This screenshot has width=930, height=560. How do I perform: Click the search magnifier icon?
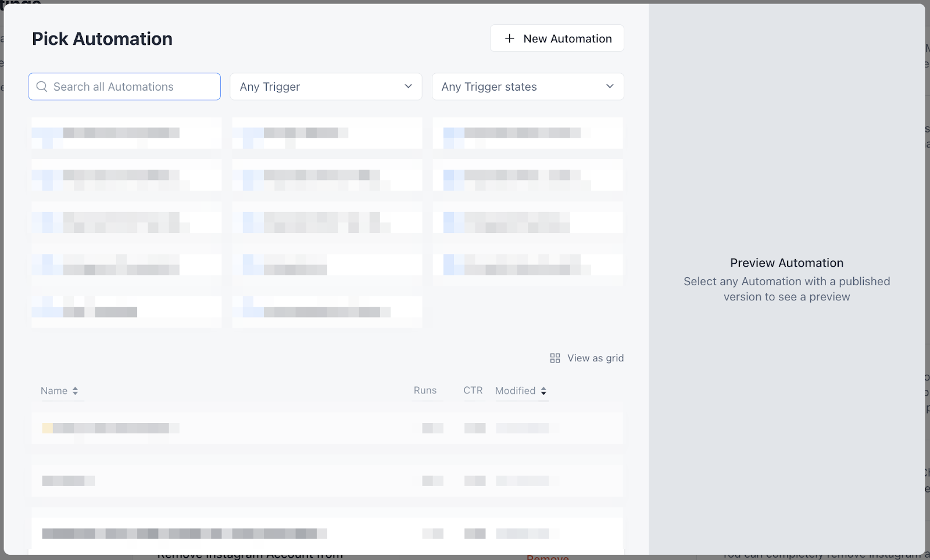(41, 87)
